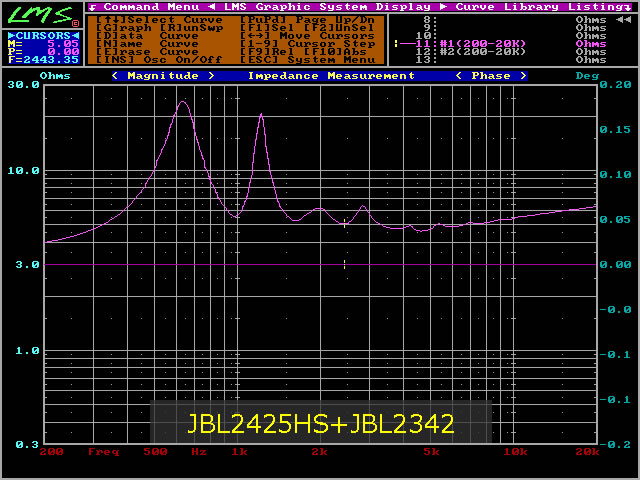Click the P= 0.00 cursor phase readout

coord(43,52)
